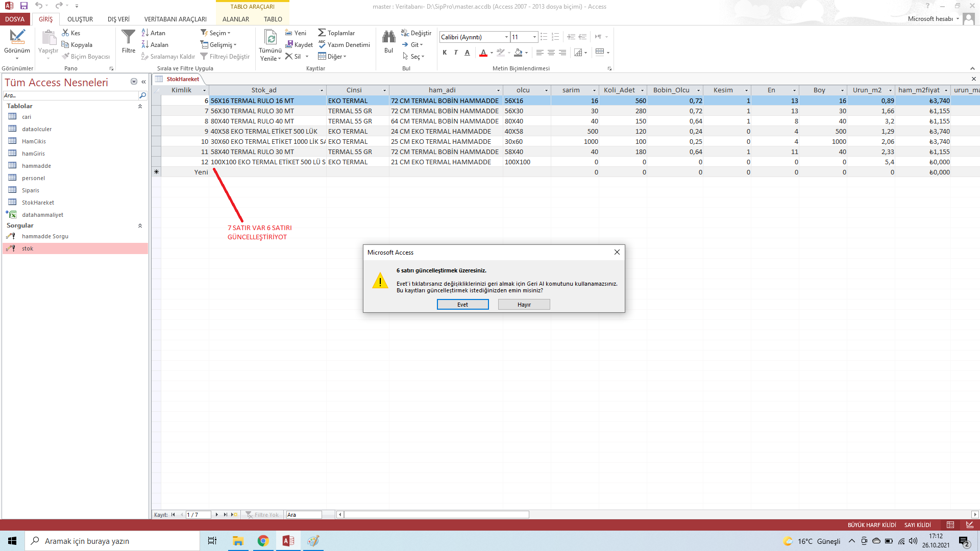Cancel update by clicking Hayır
The height and width of the screenshot is (551, 980).
[524, 305]
